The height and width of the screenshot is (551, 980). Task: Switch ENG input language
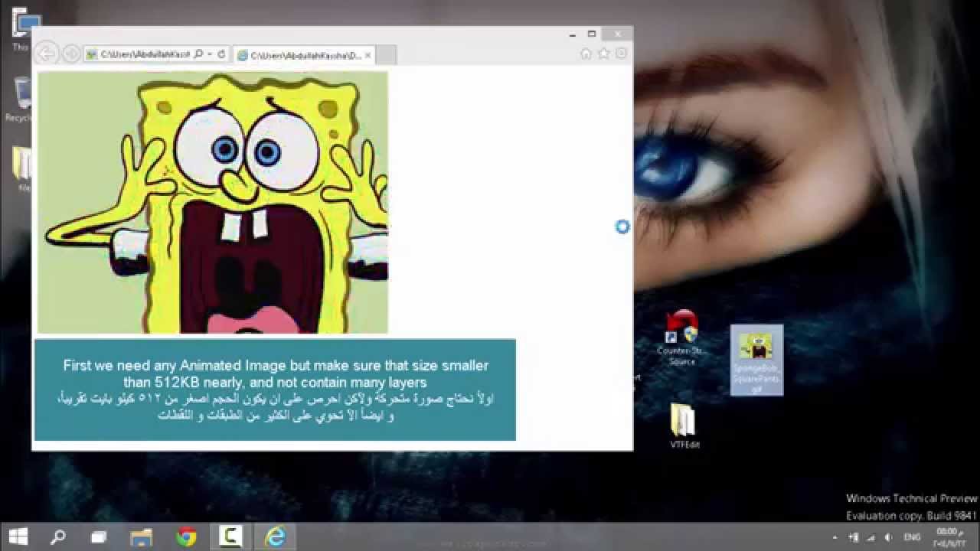pos(913,537)
